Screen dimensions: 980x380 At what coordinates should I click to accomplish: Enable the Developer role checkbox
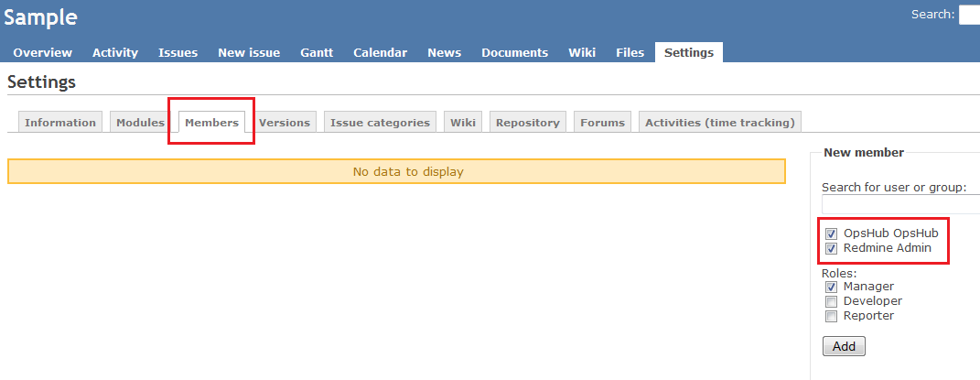[x=831, y=301]
